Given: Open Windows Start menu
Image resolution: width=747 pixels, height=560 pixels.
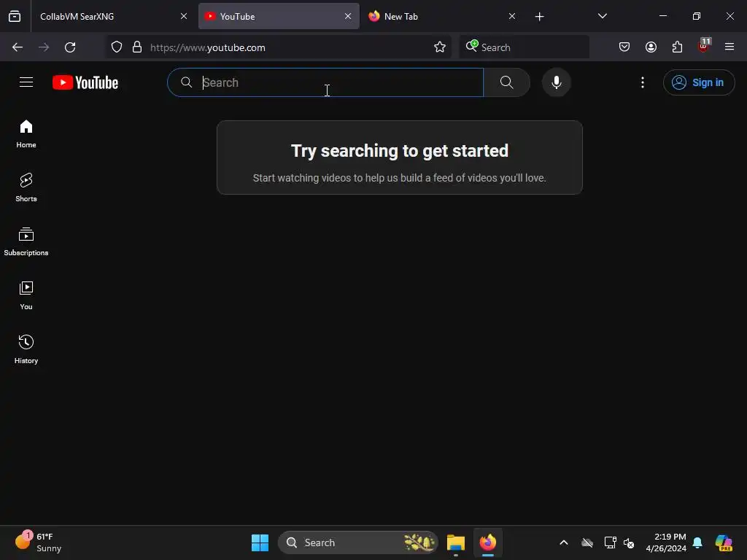Looking at the screenshot, I should tap(260, 542).
